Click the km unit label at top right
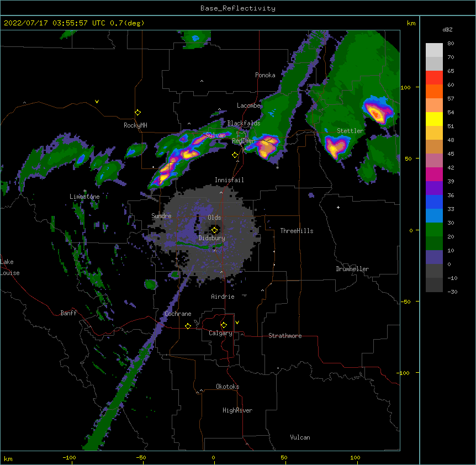 point(411,23)
